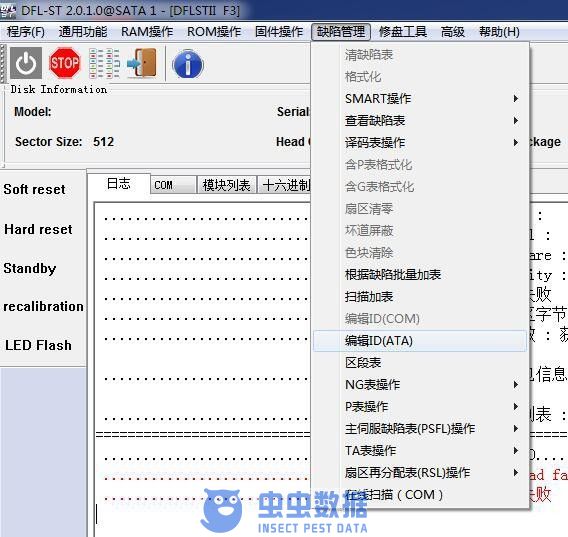The width and height of the screenshot is (568, 537).
Task: Open the module list icon in toolbar
Action: click(104, 63)
